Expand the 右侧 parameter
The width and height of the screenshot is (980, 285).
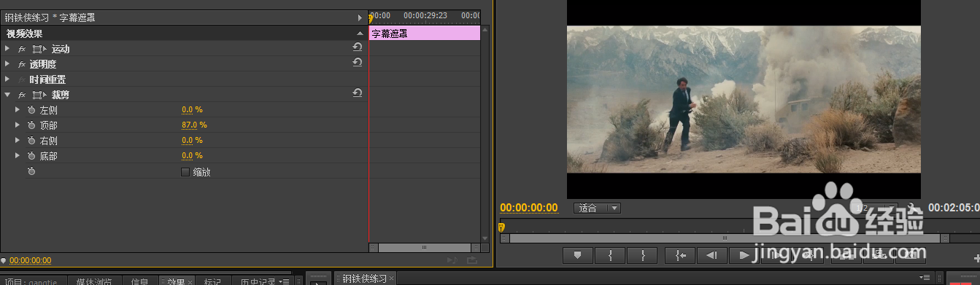[18, 141]
